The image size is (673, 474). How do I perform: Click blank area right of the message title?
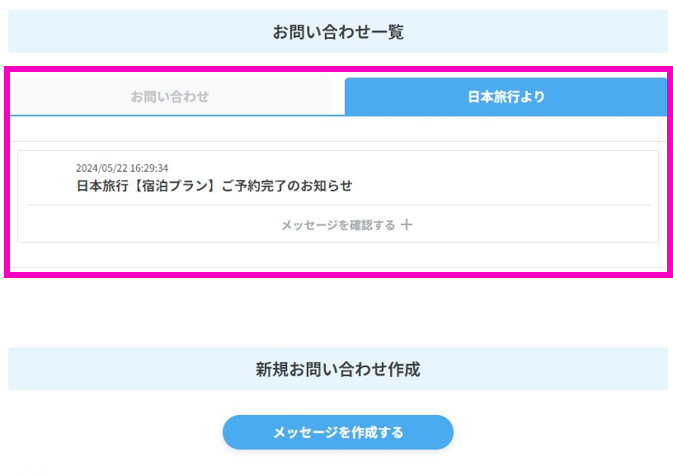pyautogui.click(x=500, y=185)
